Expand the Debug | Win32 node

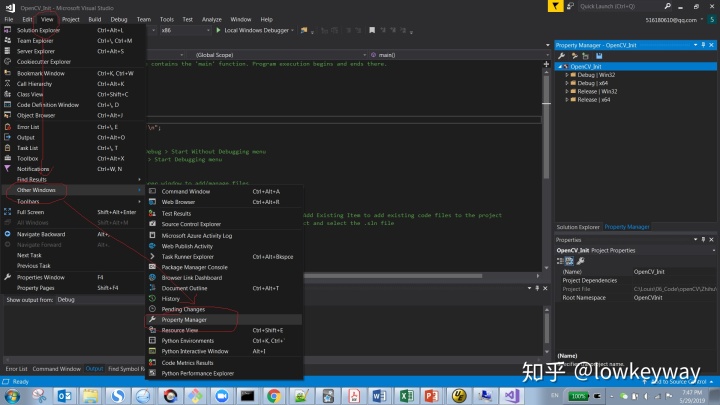[567, 74]
